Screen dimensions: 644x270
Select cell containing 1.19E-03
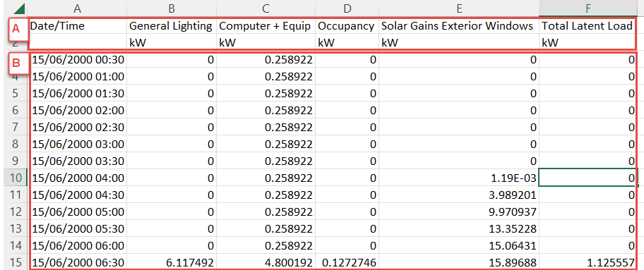click(x=459, y=178)
